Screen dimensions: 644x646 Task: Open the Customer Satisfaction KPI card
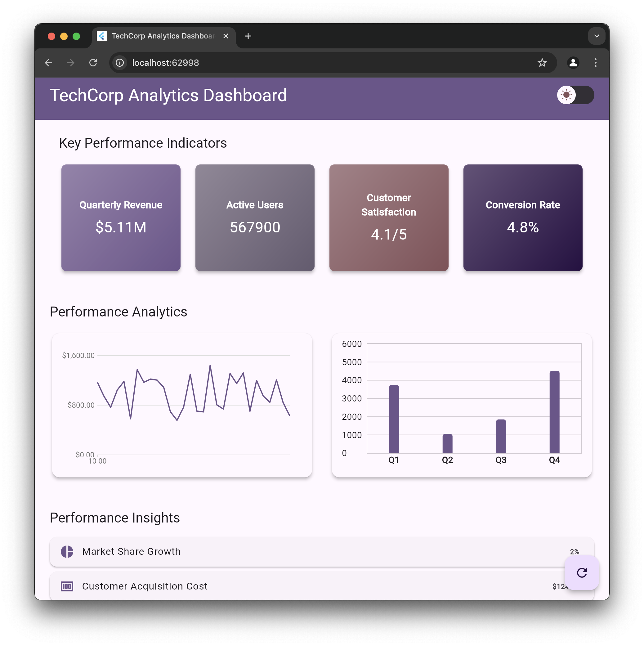click(x=389, y=218)
